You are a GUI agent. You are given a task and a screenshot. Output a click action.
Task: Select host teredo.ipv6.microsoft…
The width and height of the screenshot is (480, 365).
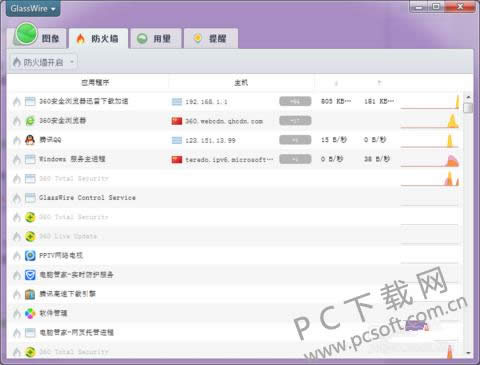[x=229, y=160]
